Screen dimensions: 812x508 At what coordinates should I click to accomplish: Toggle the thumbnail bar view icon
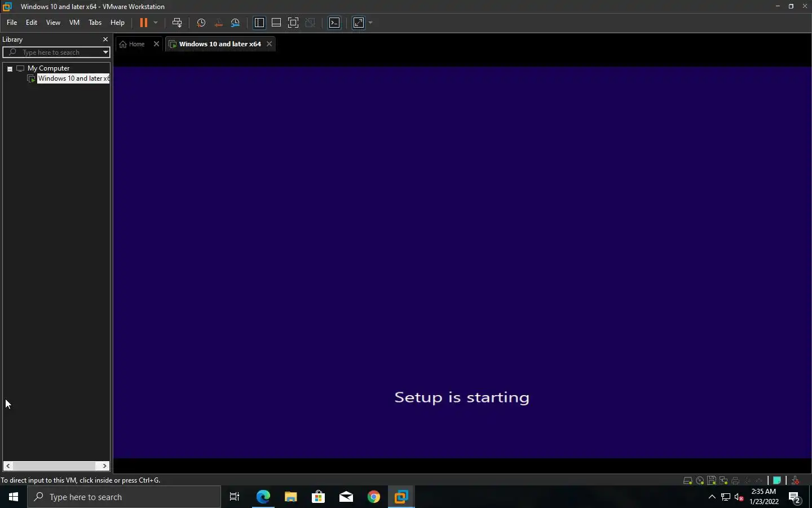[276, 23]
